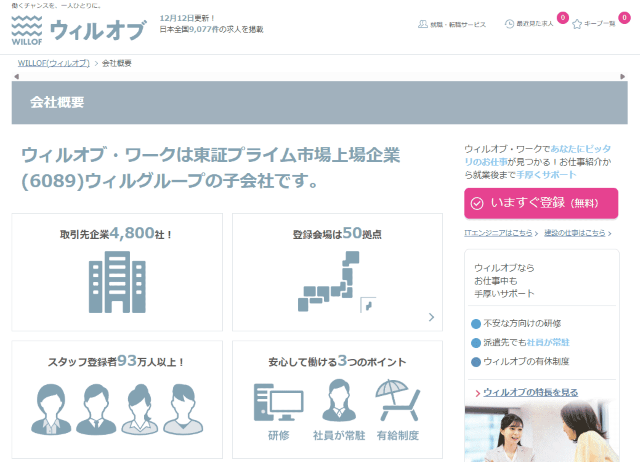Image resolution: width=640 pixels, height=462 pixels.
Task: Click the checkmark icon in register button
Action: click(x=477, y=203)
